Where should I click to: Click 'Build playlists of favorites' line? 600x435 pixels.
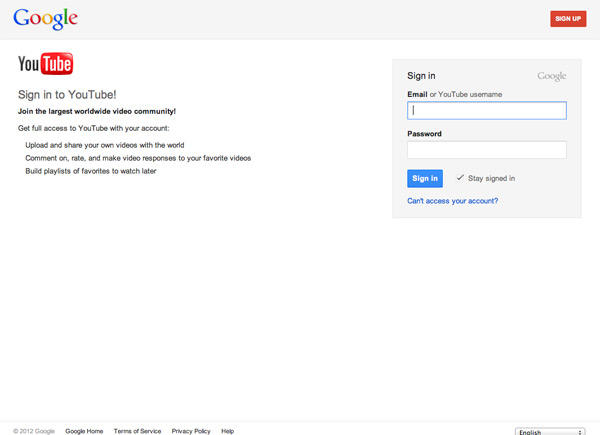91,171
